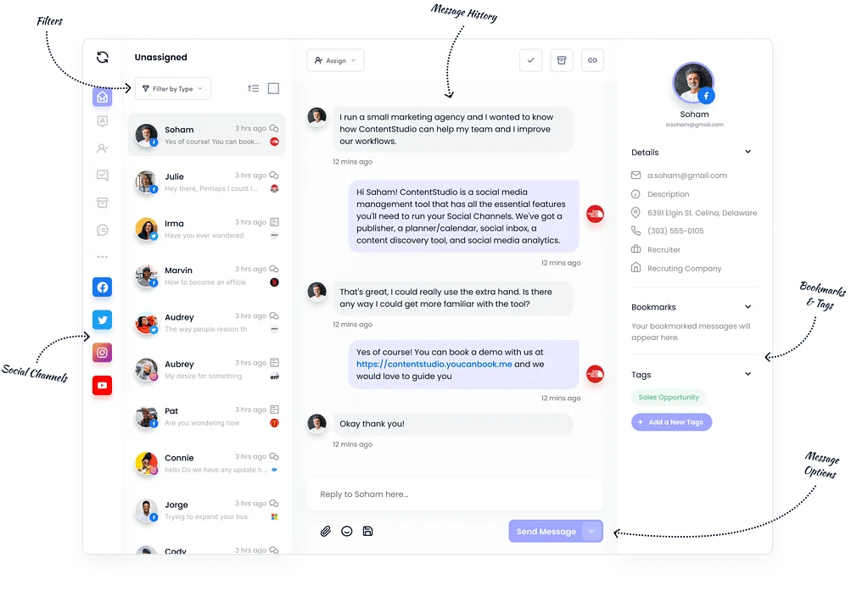This screenshot has height=597, width=868.
Task: Click the refresh sync icon
Action: pyautogui.click(x=103, y=57)
